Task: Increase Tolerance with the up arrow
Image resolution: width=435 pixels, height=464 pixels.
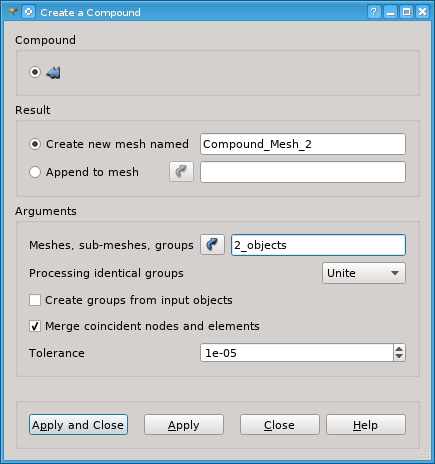Action: [399, 348]
